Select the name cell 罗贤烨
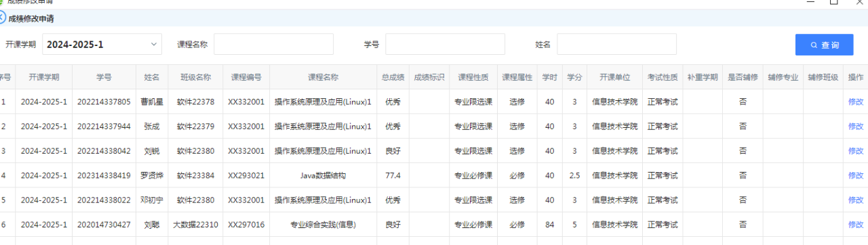Screen dimensions: 868x245 (152, 175)
